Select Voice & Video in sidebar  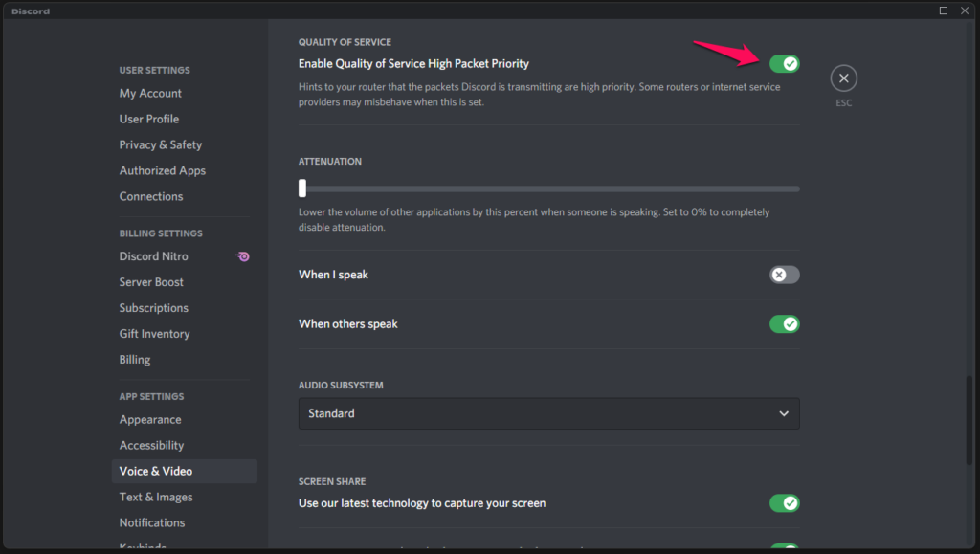(156, 471)
